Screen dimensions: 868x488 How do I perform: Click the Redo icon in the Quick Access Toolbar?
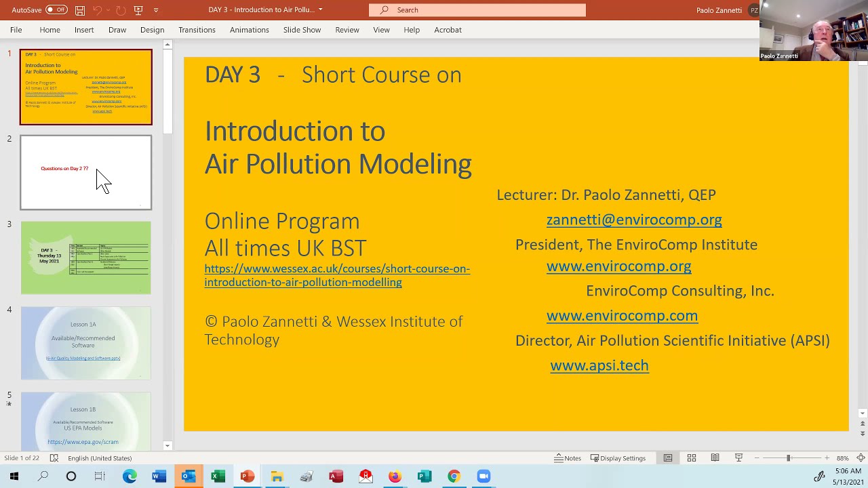click(x=121, y=10)
